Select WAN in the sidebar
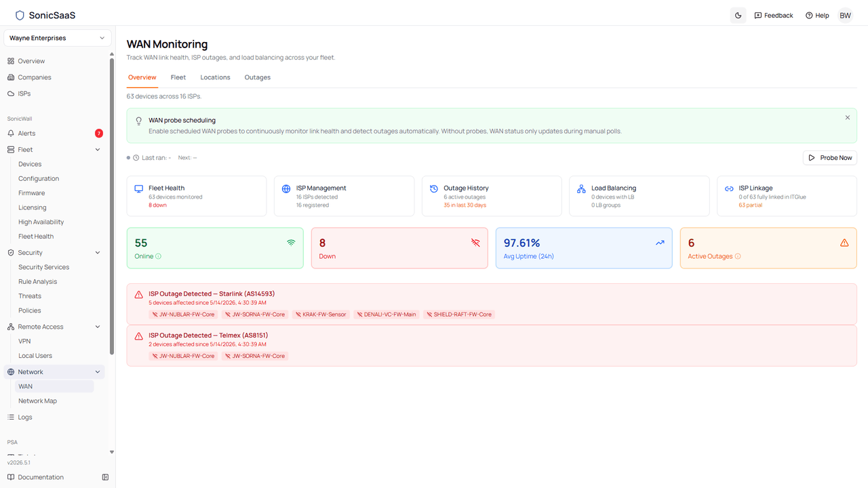Screen dimensions: 868x488 click(54, 386)
